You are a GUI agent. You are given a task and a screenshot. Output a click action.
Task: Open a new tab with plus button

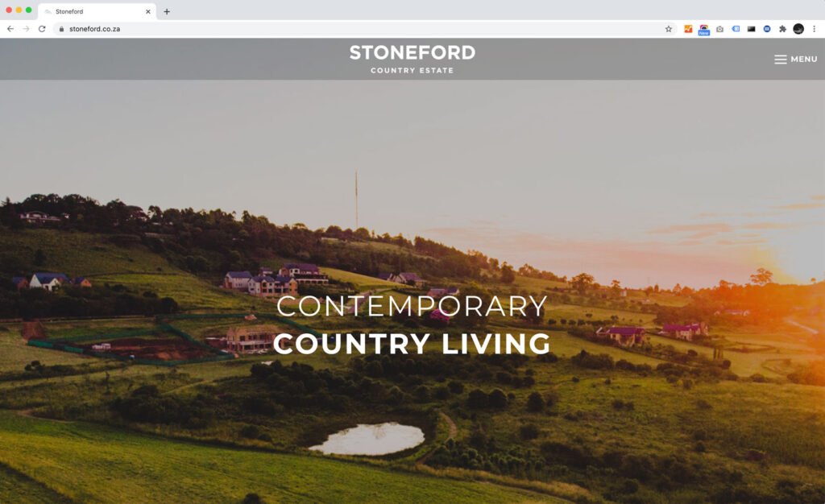[167, 11]
